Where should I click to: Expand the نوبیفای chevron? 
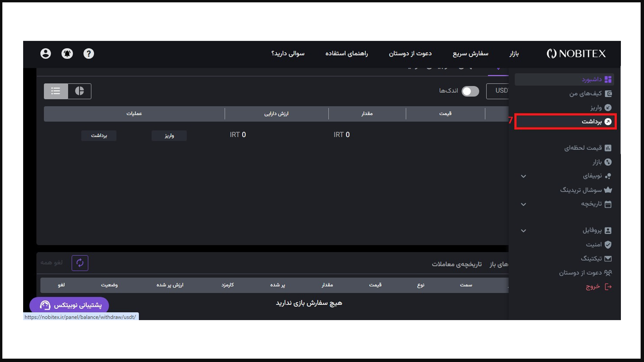523,176
